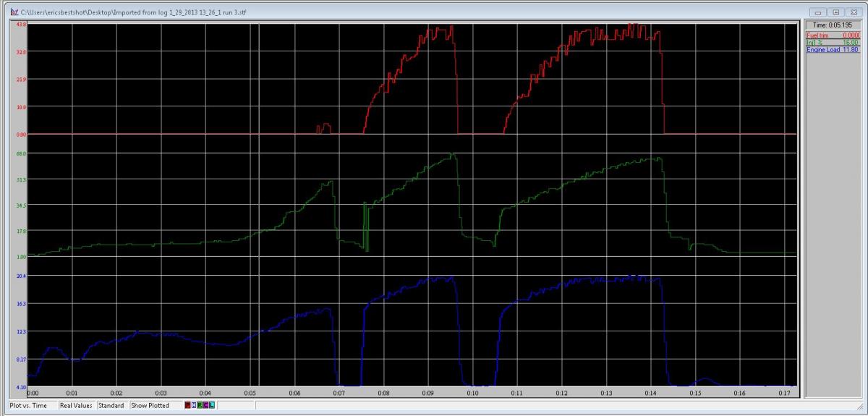Screen dimensions: 868x416
Task: Click the app icon in the title bar
Action: 14,12
